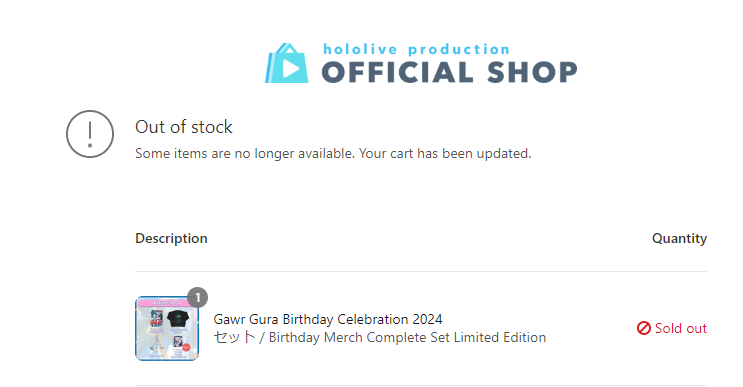Image resolution: width=743 pixels, height=387 pixels.
Task: Click the word OFFICIAL in the logo
Action: click(x=398, y=72)
